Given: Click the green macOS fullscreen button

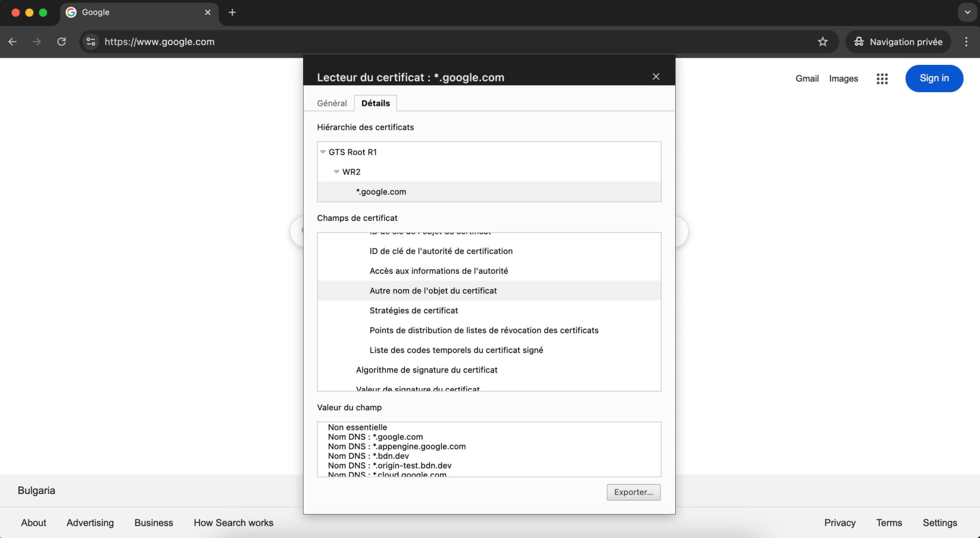Looking at the screenshot, I should tap(43, 12).
